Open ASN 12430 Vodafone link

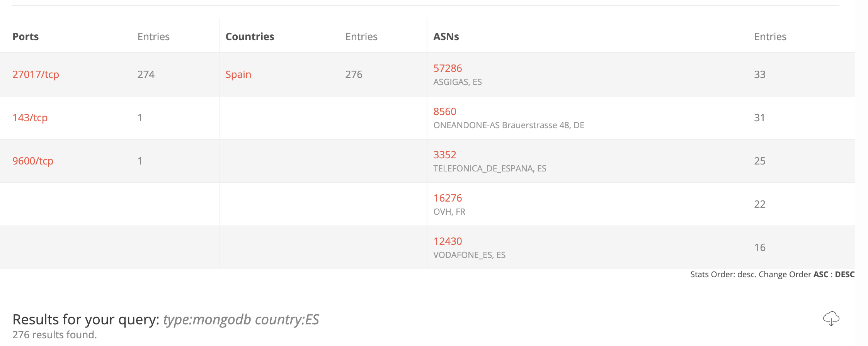[448, 241]
